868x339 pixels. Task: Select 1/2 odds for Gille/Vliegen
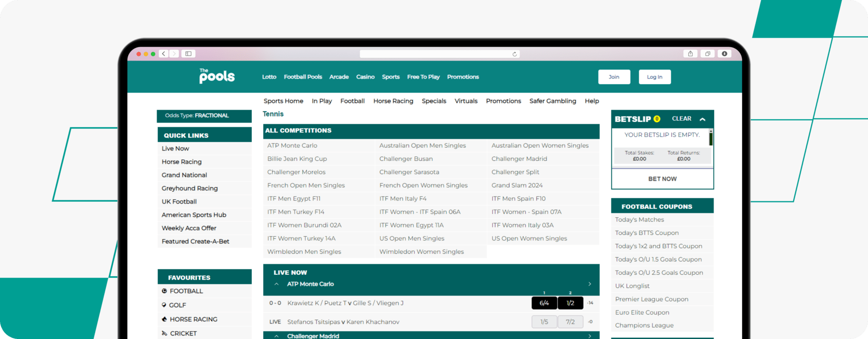(570, 303)
